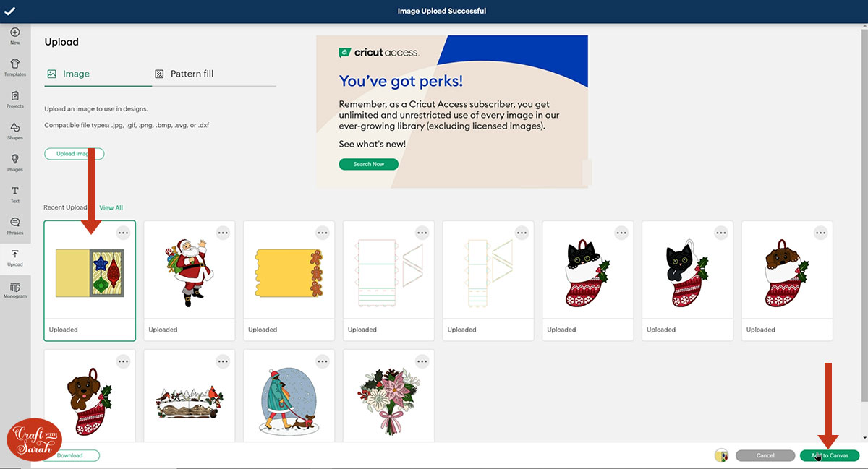Click the checkmark icon in top bar

coord(9,12)
